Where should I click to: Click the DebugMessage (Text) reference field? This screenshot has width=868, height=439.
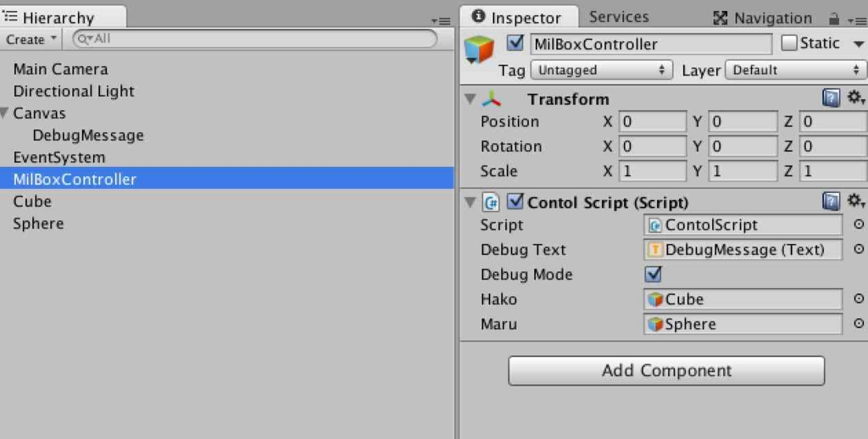pos(743,250)
